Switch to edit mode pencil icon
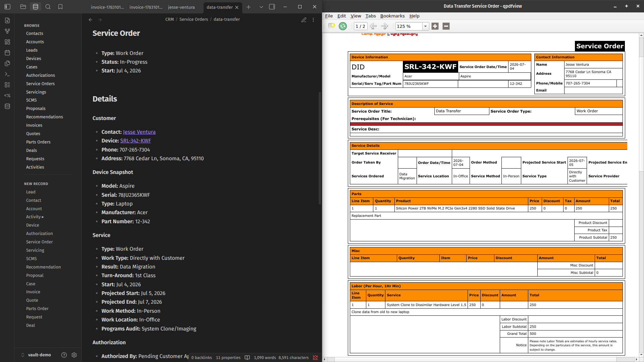 [304, 20]
